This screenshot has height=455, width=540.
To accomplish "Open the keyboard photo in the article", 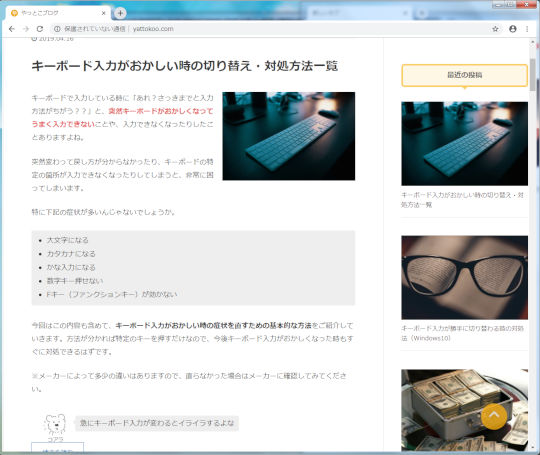I will click(x=289, y=136).
